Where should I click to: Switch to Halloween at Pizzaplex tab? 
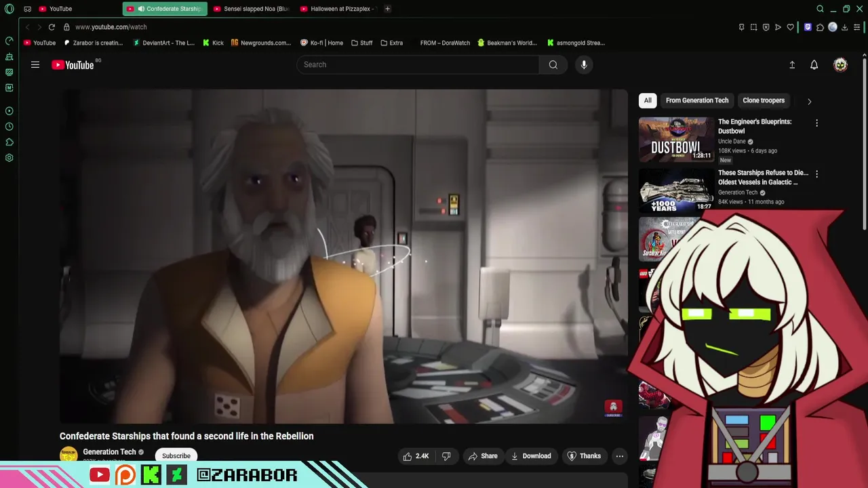click(x=338, y=9)
